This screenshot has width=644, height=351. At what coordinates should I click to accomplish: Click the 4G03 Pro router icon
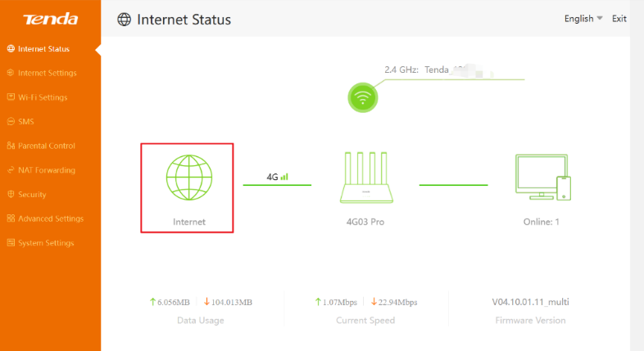click(366, 178)
